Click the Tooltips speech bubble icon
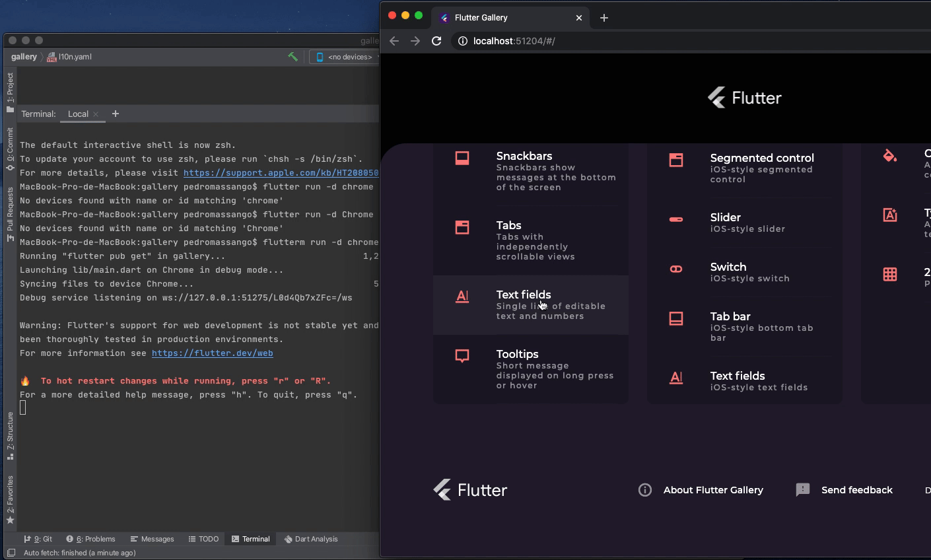This screenshot has height=560, width=931. [x=462, y=357]
